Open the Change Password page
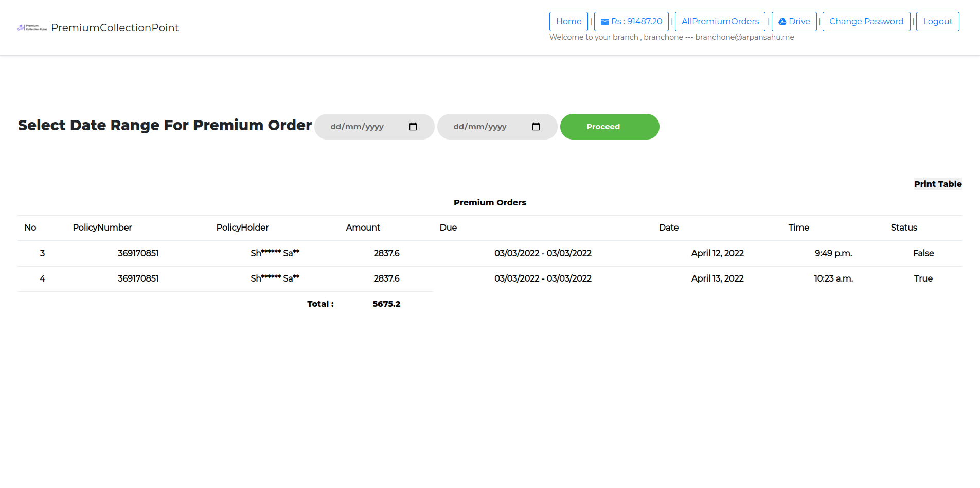The image size is (980, 488). pos(866,22)
